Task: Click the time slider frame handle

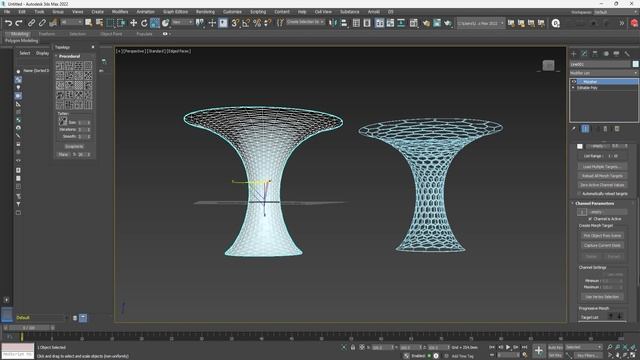Action: click(x=30, y=328)
